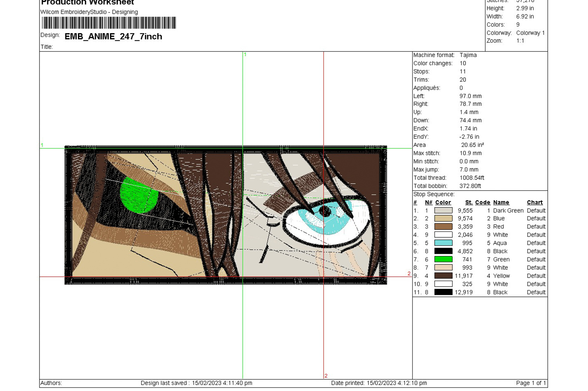
Task: Click the "Aqua" thread name in row 5
Action: [500, 243]
